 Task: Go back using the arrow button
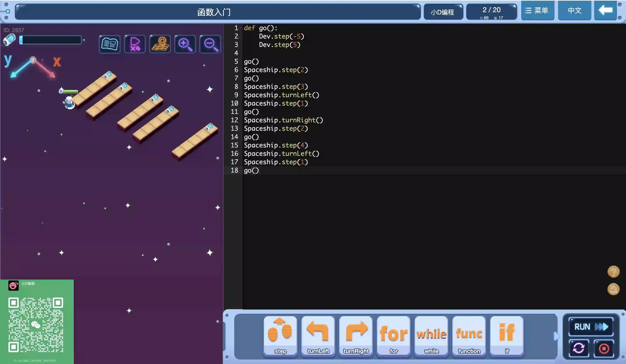click(605, 10)
